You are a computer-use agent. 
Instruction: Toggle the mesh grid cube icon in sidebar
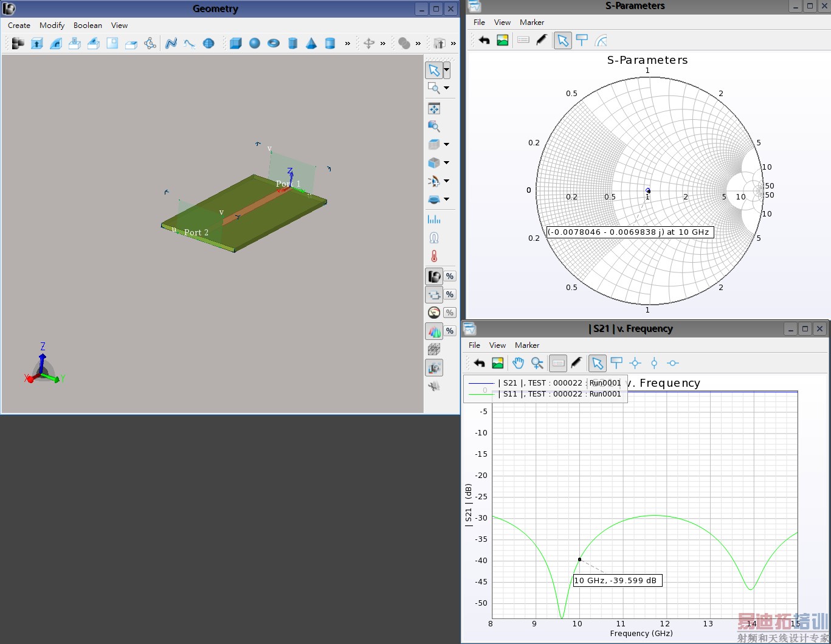tap(434, 349)
